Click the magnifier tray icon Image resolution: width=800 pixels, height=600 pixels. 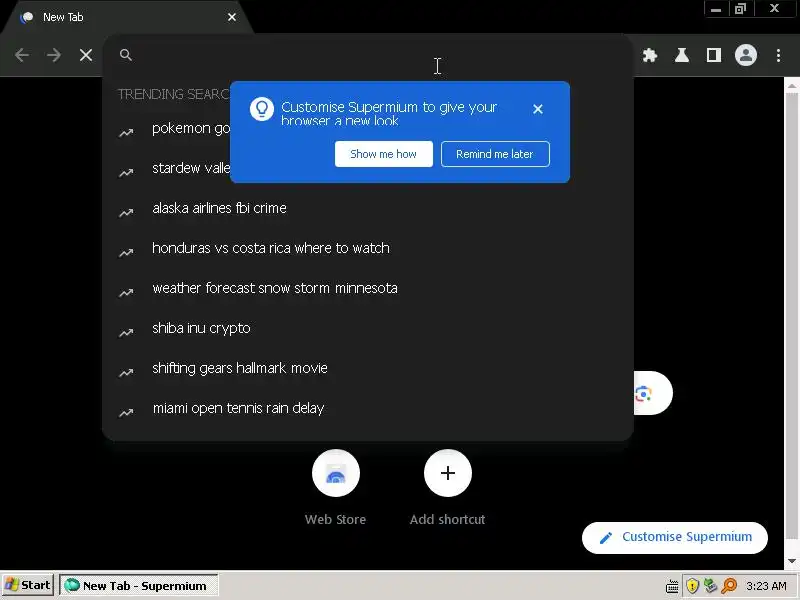tap(730, 586)
